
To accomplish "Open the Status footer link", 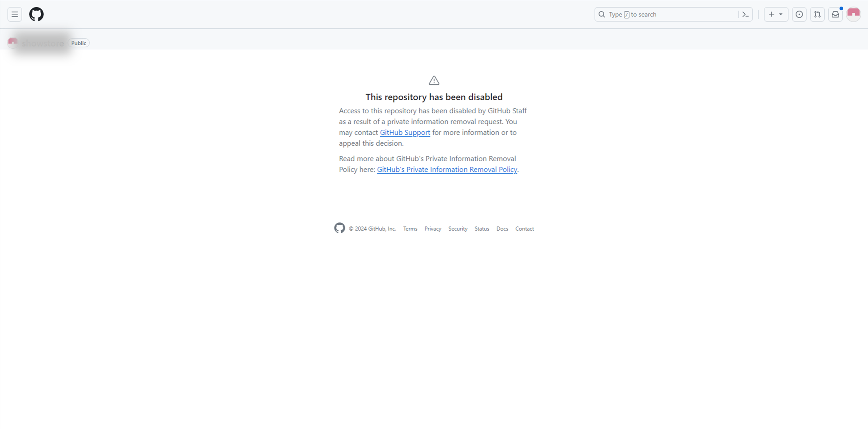I will coord(481,229).
